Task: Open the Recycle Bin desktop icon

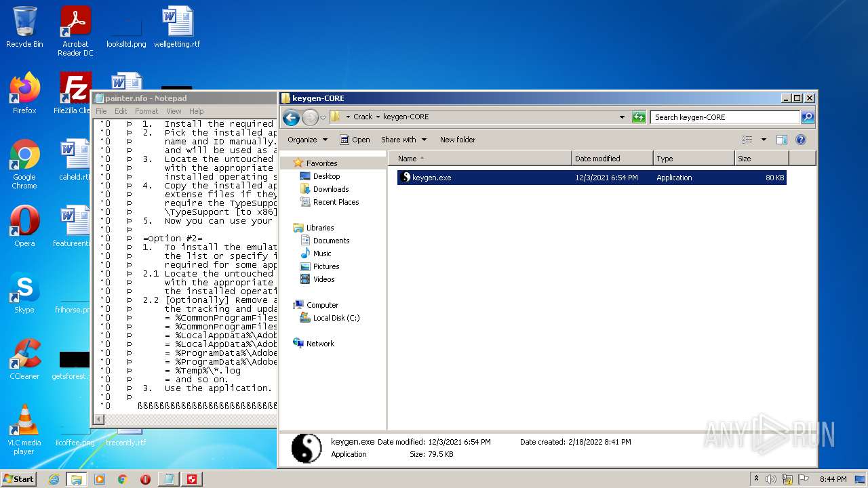Action: [24, 27]
